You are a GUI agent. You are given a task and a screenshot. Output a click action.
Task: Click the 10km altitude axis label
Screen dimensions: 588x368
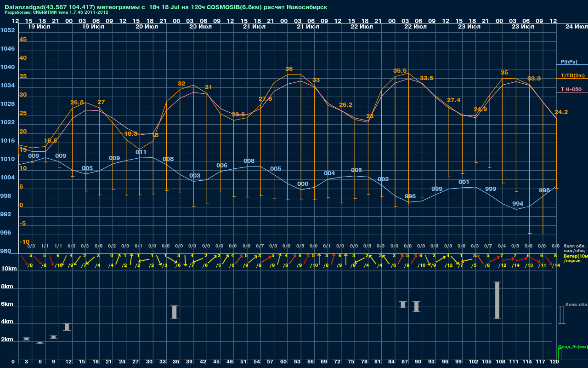[8, 269]
